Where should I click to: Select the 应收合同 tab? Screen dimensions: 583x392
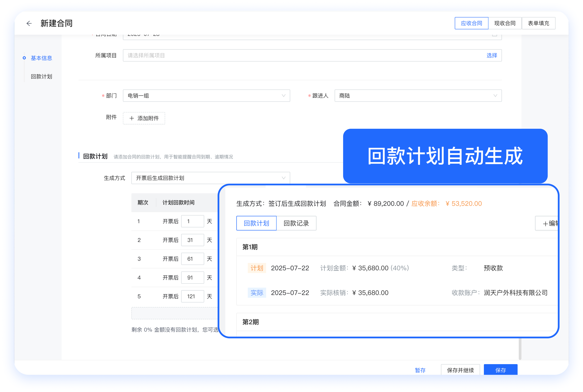coord(471,23)
